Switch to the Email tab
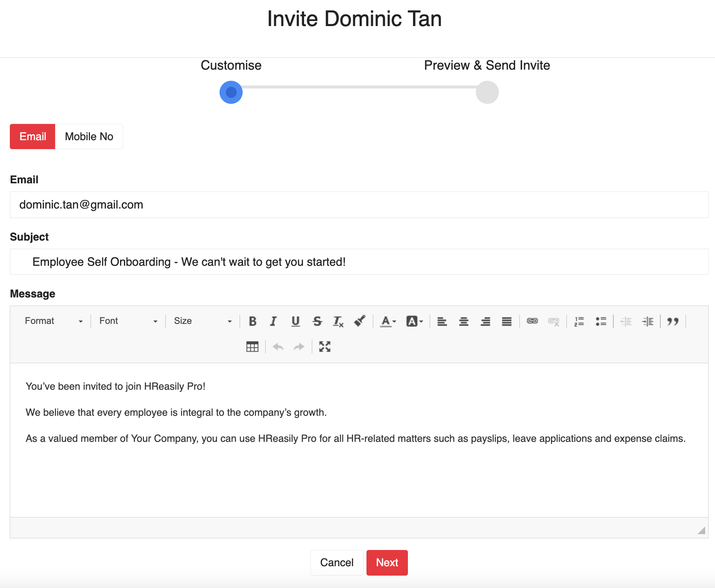Viewport: 715px width, 588px height. [x=32, y=136]
